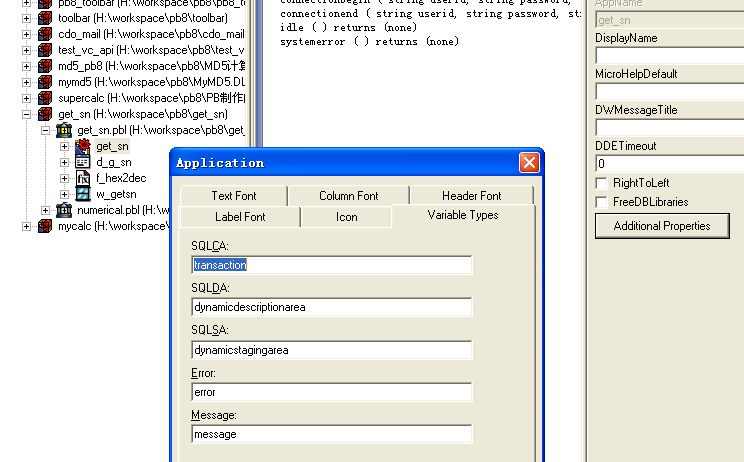Click the w_getsn window icon
The width and height of the screenshot is (744, 462).
tap(83, 194)
